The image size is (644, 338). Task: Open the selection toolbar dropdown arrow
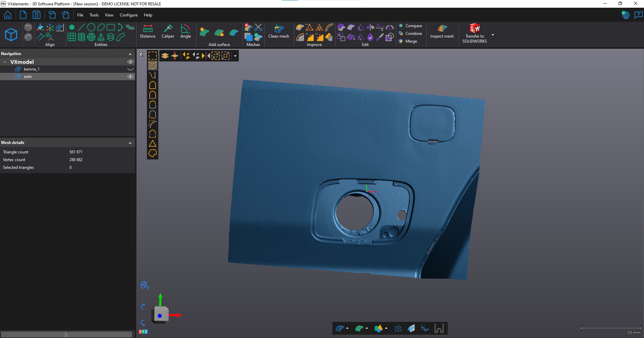(235, 56)
